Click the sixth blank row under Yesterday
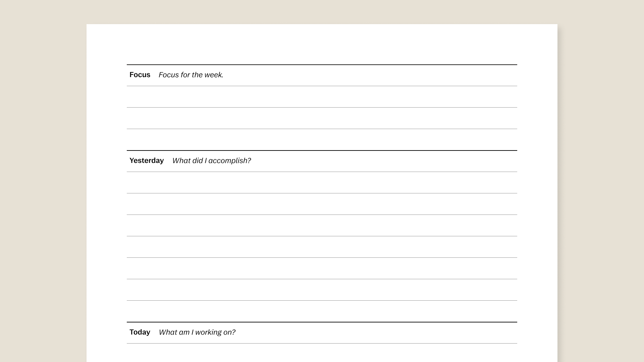644x362 pixels. coord(322,290)
